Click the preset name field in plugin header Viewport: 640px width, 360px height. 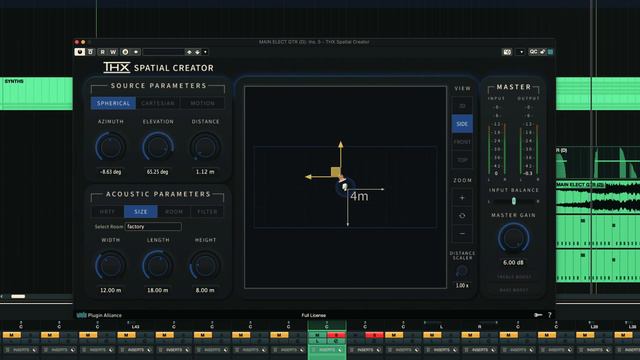[x=164, y=52]
